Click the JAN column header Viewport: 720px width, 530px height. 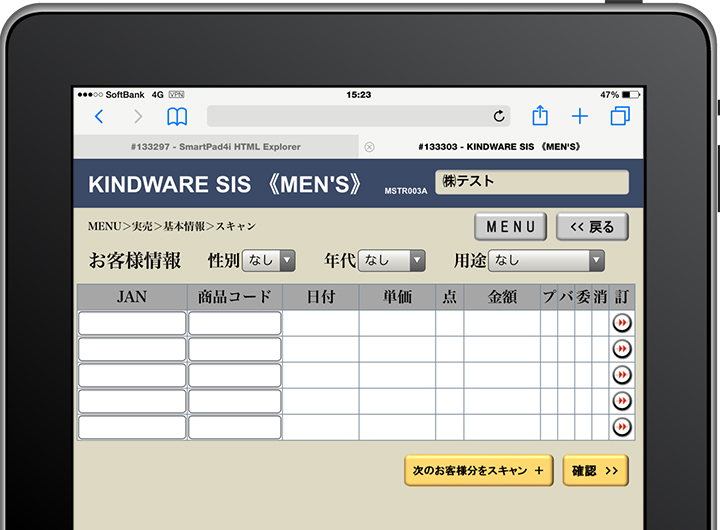coord(132,297)
